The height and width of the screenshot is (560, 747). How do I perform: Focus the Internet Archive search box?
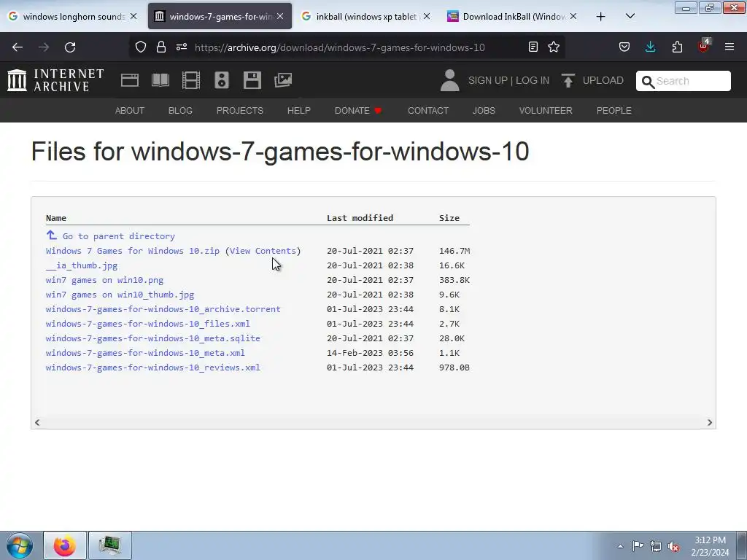683,81
